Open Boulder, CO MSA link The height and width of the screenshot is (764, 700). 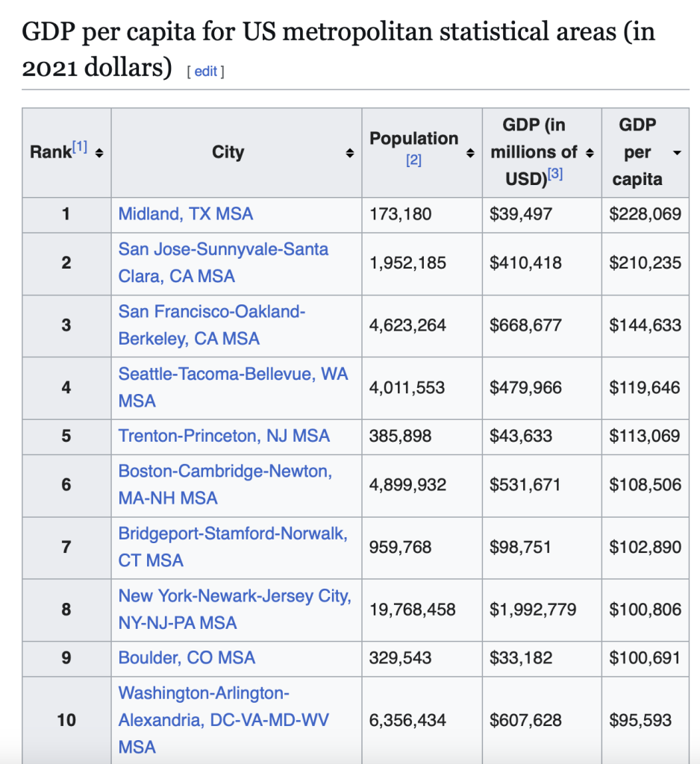pyautogui.click(x=187, y=658)
